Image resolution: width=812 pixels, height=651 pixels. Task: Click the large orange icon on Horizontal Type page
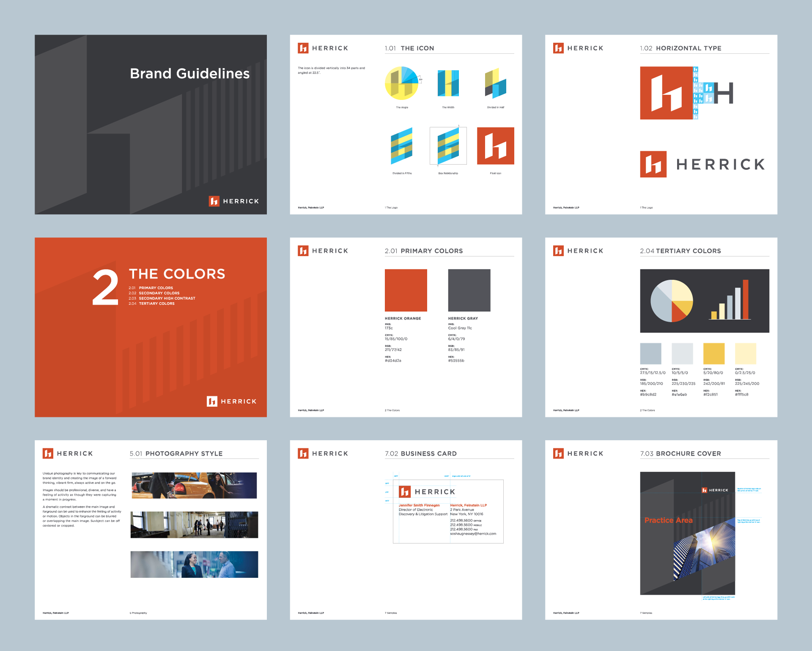(x=667, y=93)
